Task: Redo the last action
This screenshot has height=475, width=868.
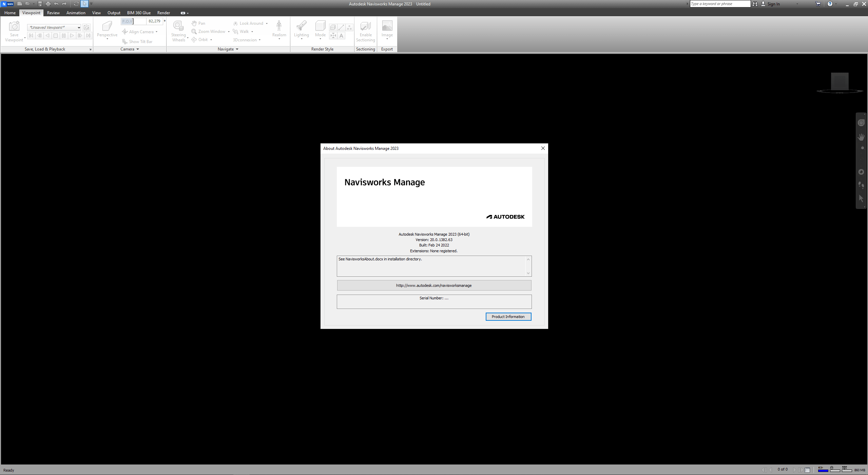Action: click(64, 4)
